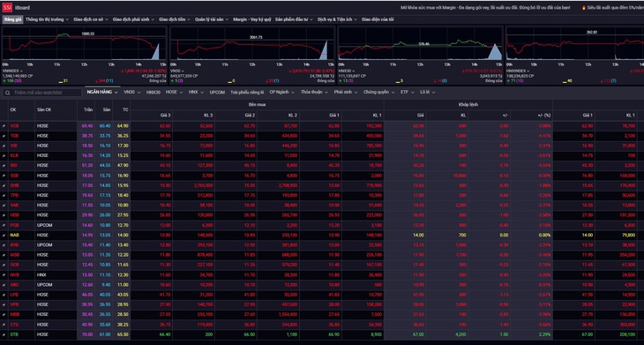Select the Bảng giá tab
The image size is (644, 345).
point(12,19)
